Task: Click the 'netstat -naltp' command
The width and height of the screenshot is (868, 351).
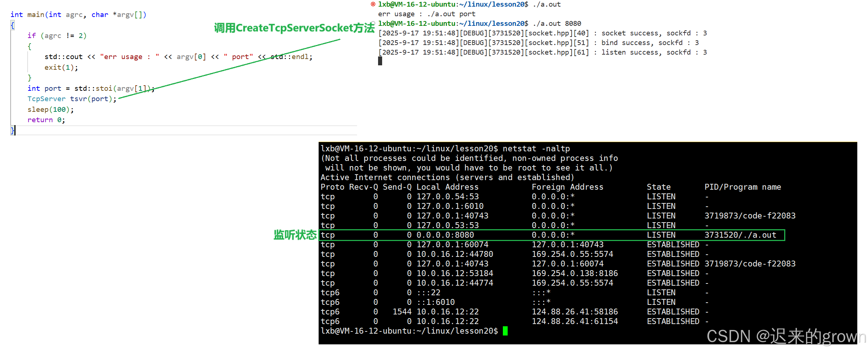Action: coord(536,149)
